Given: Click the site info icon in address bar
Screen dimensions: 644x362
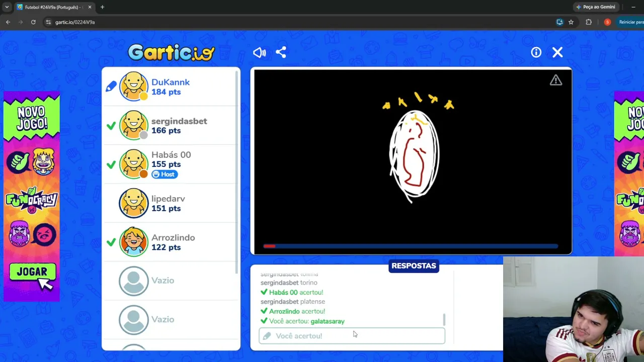Looking at the screenshot, I should point(48,22).
